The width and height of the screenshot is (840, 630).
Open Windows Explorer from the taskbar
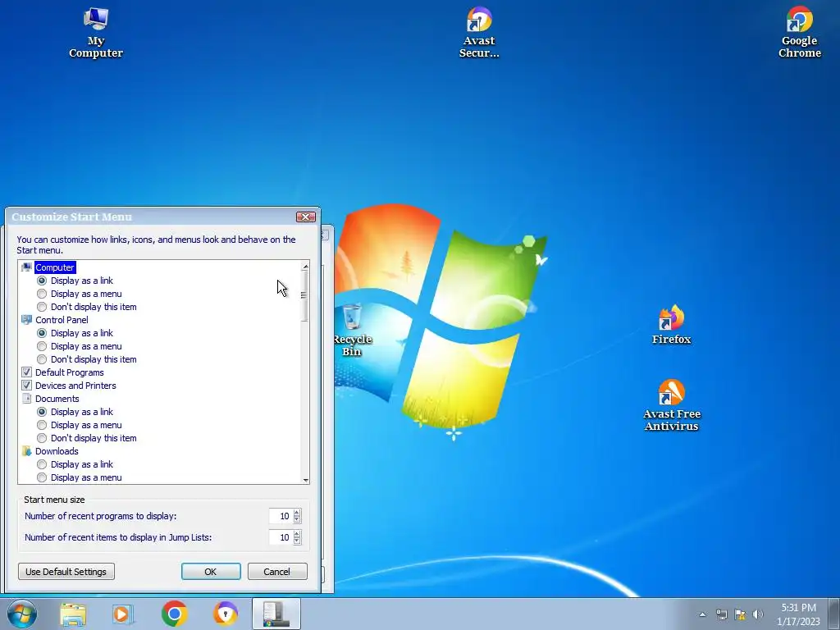coord(73,614)
